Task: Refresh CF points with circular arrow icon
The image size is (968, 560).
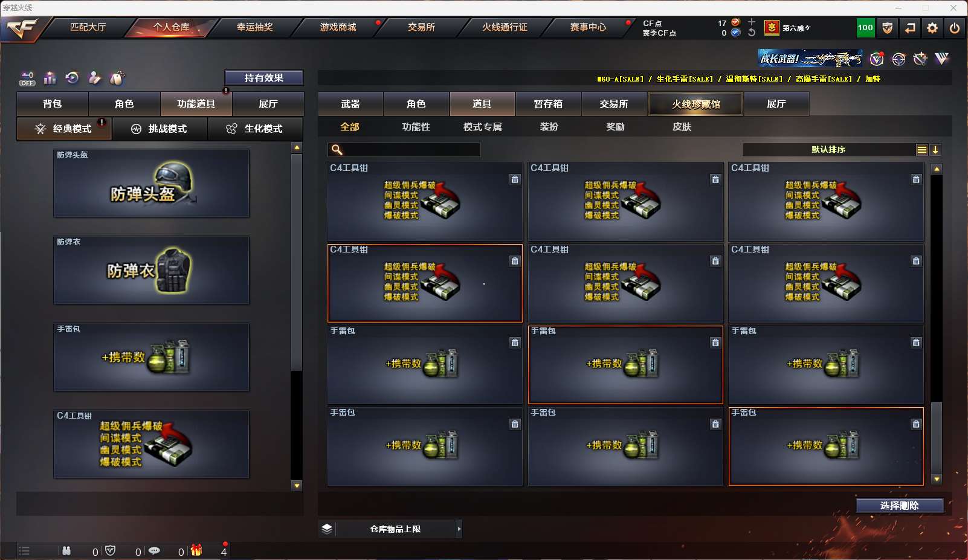Action: pyautogui.click(x=752, y=33)
